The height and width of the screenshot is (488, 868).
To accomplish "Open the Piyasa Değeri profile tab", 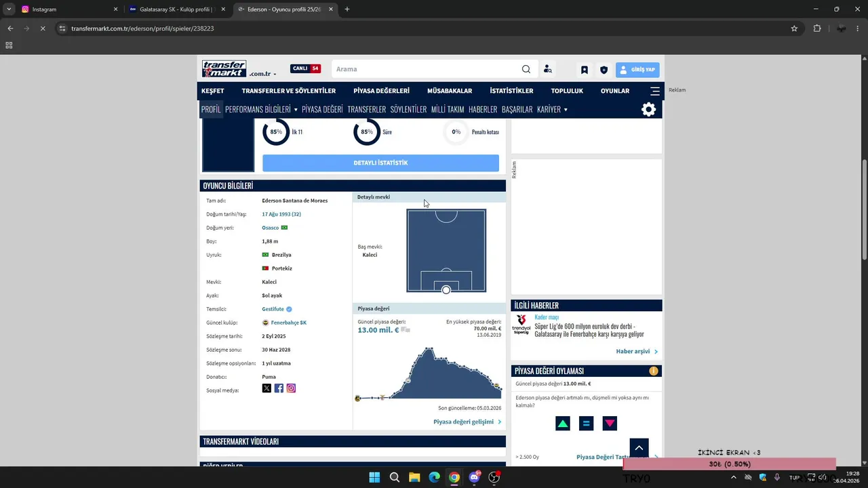I will coord(322,109).
